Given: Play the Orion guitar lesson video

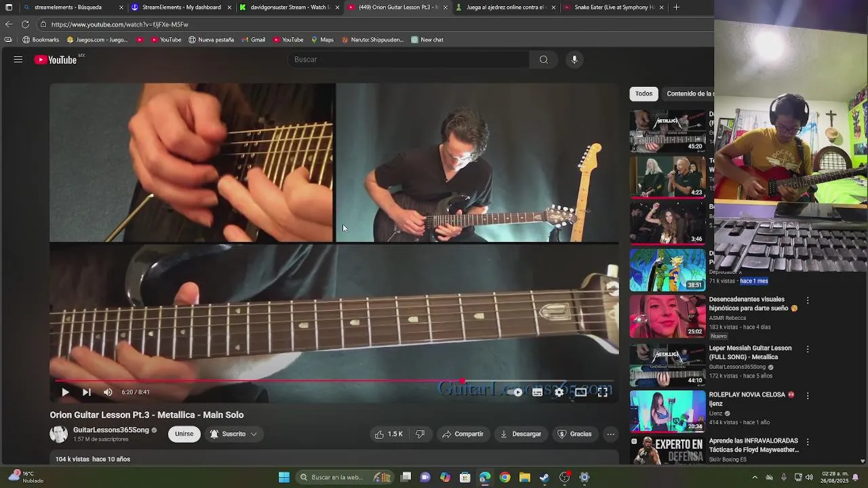Looking at the screenshot, I should tap(65, 392).
